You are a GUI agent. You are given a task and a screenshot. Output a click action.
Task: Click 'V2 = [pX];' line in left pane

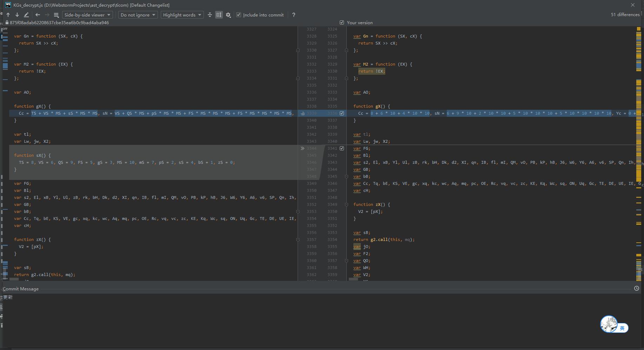coord(31,247)
